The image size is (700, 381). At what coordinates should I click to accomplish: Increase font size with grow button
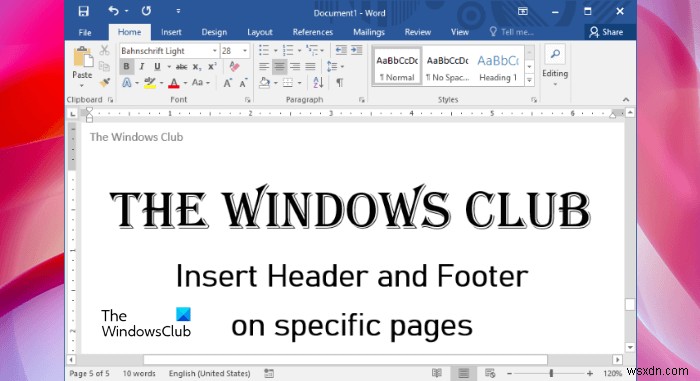228,83
